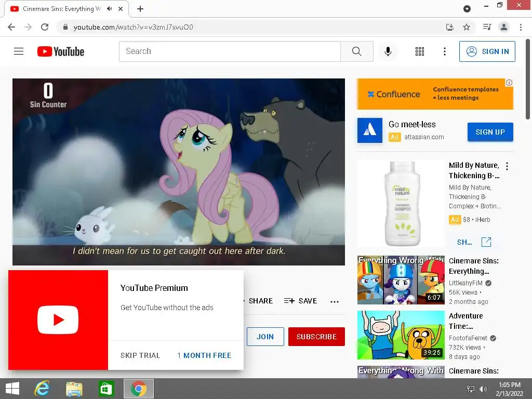Click the SH... shop button

[x=464, y=242]
